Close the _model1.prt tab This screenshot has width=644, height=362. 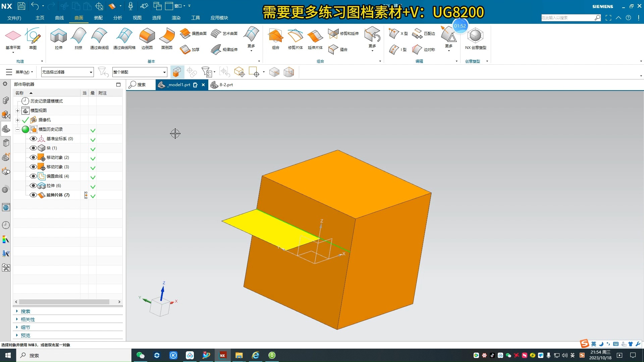[203, 85]
